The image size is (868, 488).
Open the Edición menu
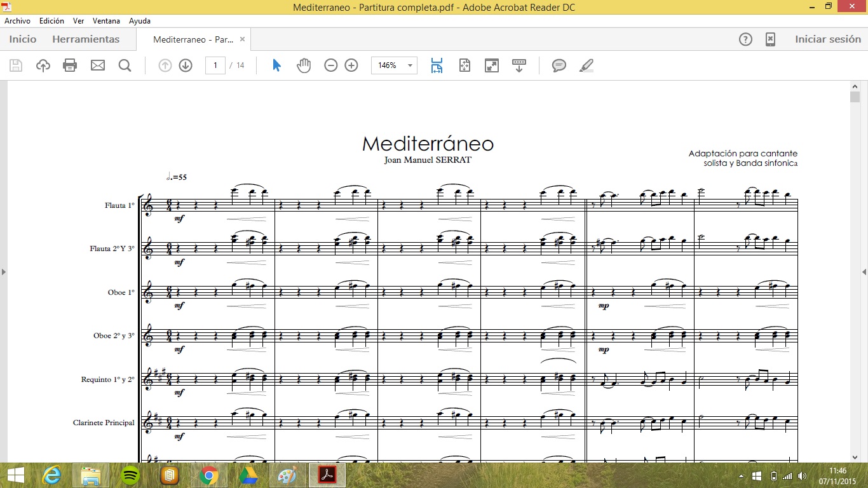click(x=51, y=21)
